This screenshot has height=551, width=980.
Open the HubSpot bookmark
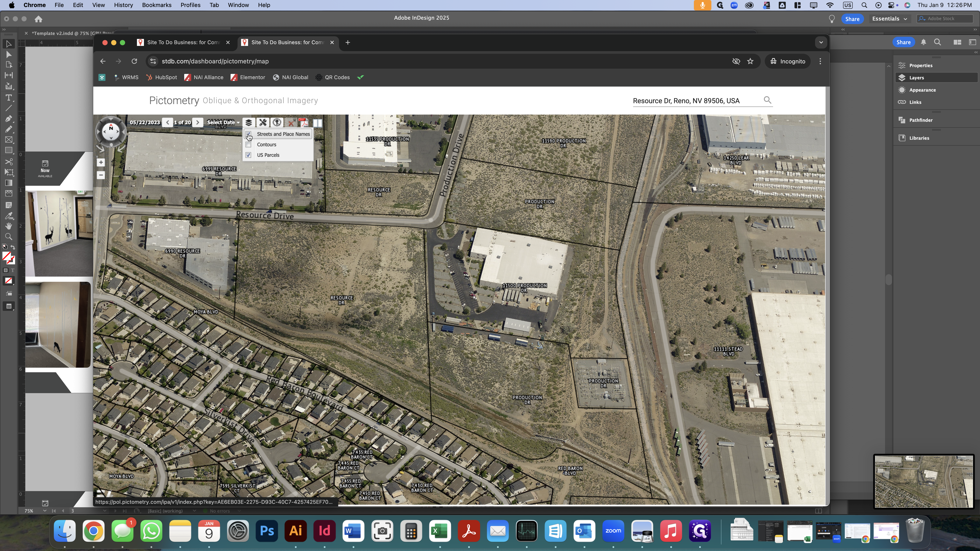pos(162,77)
